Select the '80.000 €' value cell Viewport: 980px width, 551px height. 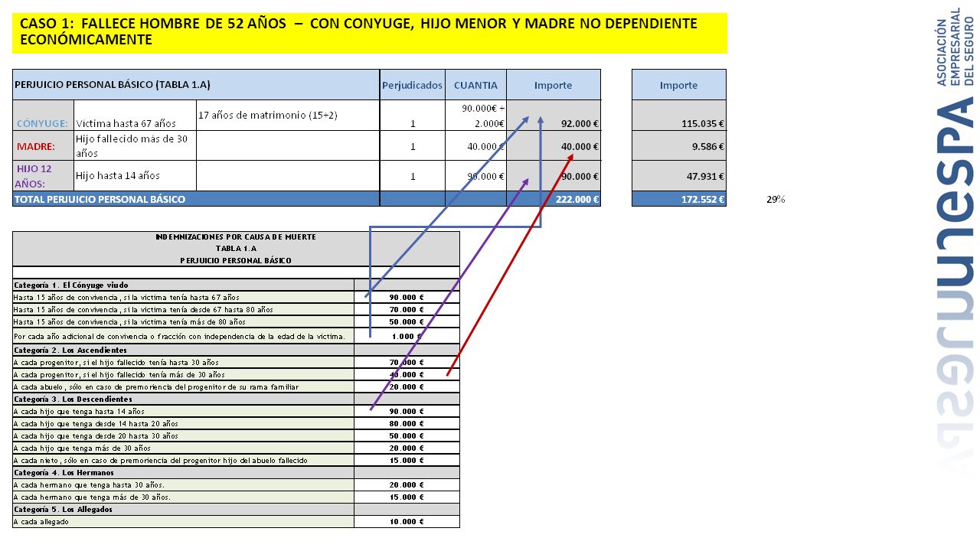[x=407, y=423]
